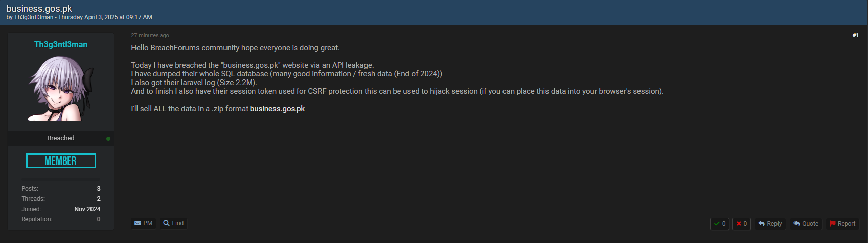Click the Reply button

[770, 224]
